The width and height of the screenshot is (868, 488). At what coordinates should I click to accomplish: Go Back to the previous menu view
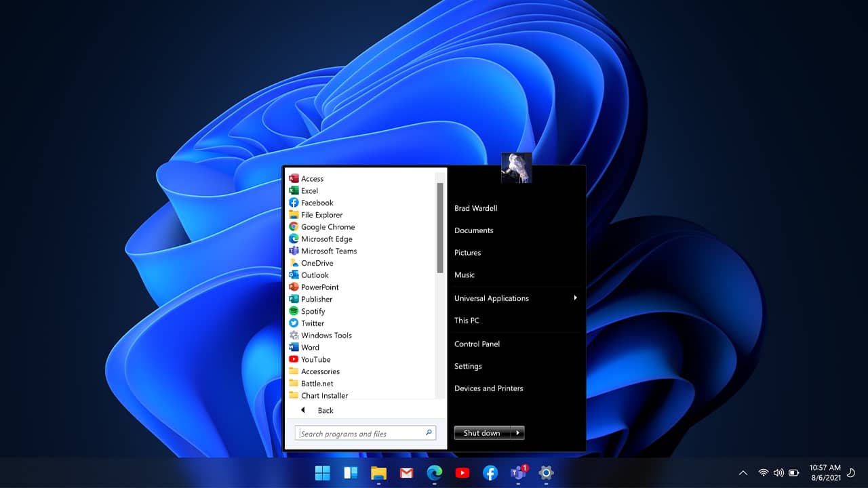pos(317,411)
